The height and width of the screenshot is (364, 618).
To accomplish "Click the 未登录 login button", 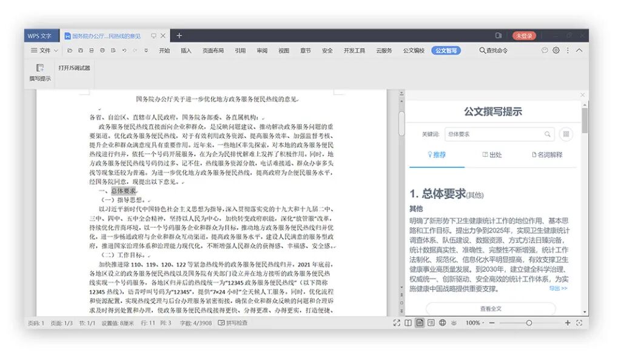I will coord(524,36).
